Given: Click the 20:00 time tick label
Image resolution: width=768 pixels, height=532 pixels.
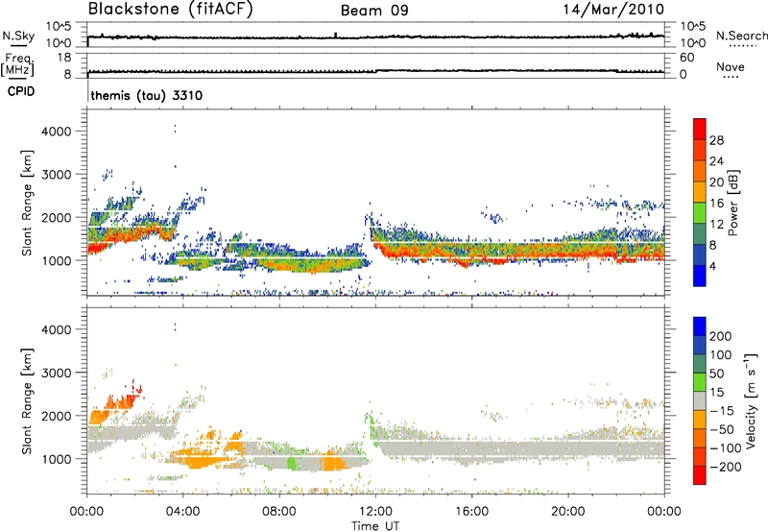Looking at the screenshot, I should 568,512.
